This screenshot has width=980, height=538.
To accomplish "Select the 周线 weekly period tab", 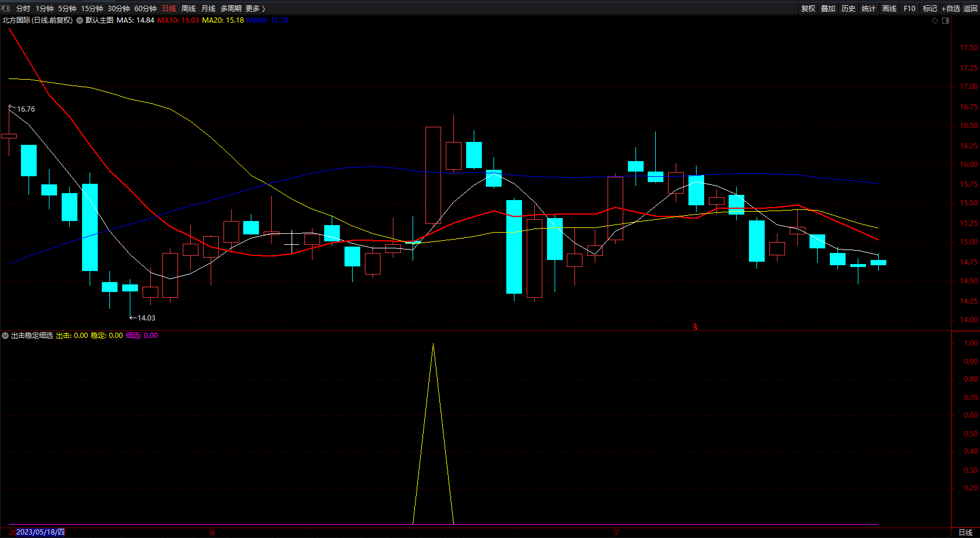I will pyautogui.click(x=189, y=8).
